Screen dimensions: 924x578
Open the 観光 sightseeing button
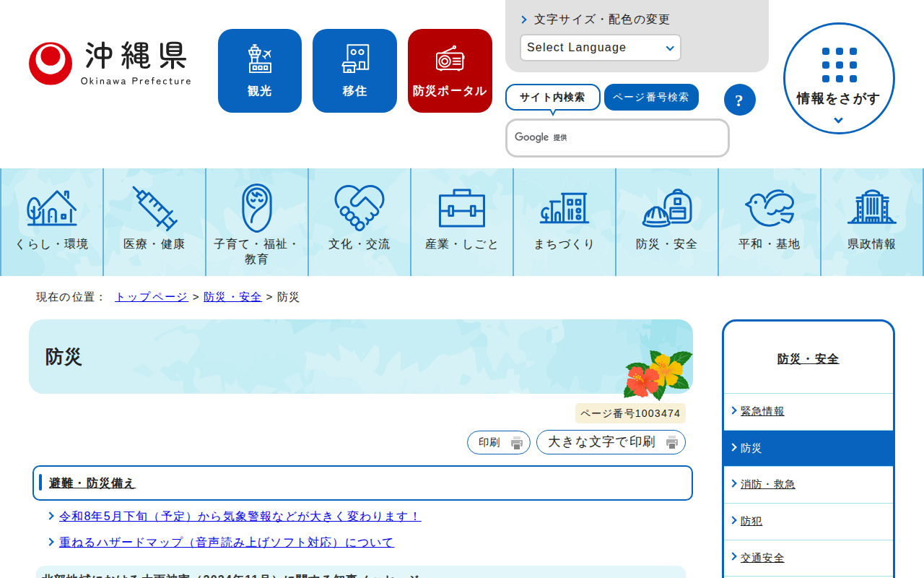[260, 71]
